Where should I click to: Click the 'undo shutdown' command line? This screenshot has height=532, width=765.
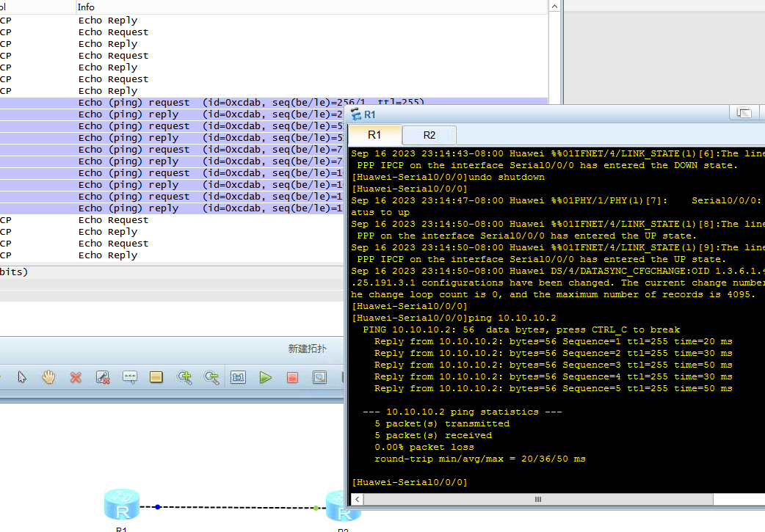pos(448,177)
